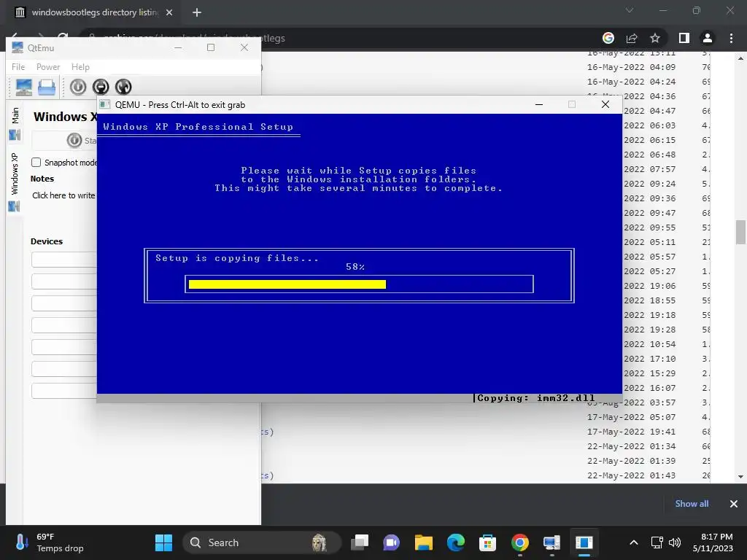Open the Help menu in QtEmu
Screen dimensions: 747x560
point(80,67)
